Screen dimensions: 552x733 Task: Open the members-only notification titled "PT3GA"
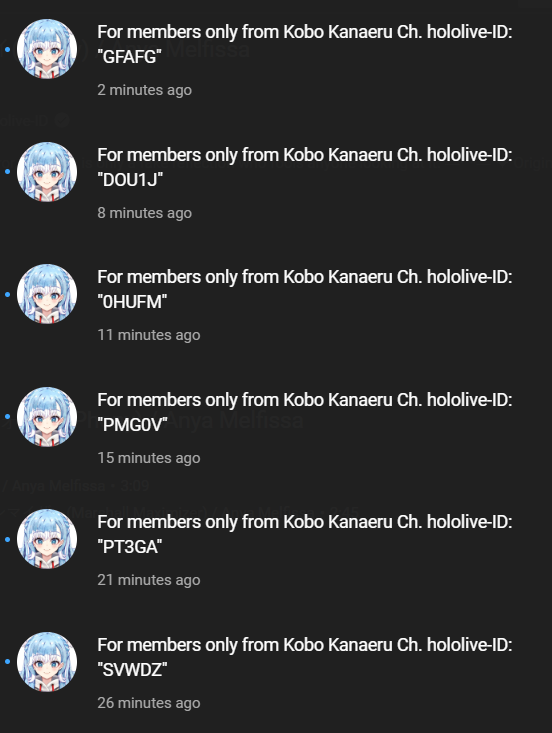point(305,534)
